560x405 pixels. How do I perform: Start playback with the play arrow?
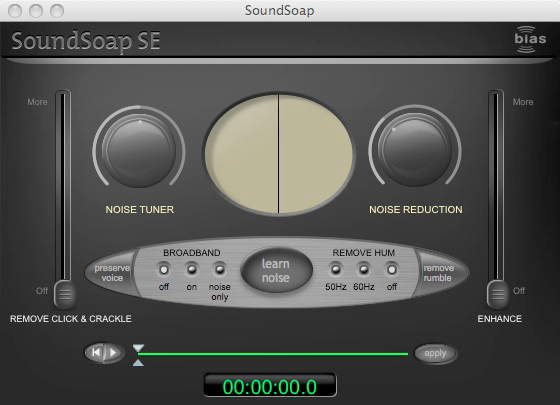(x=113, y=353)
